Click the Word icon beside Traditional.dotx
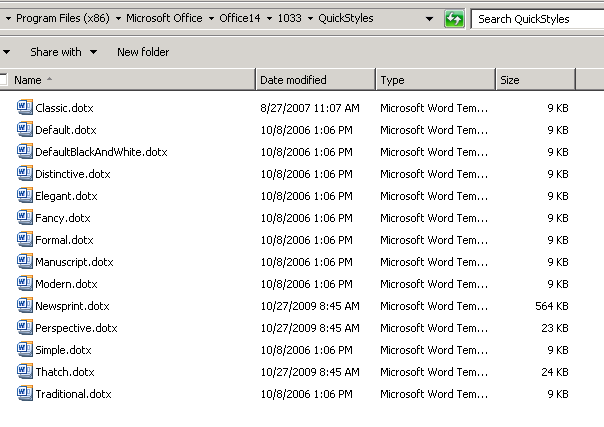Screen dimensions: 604x427 click(25, 392)
